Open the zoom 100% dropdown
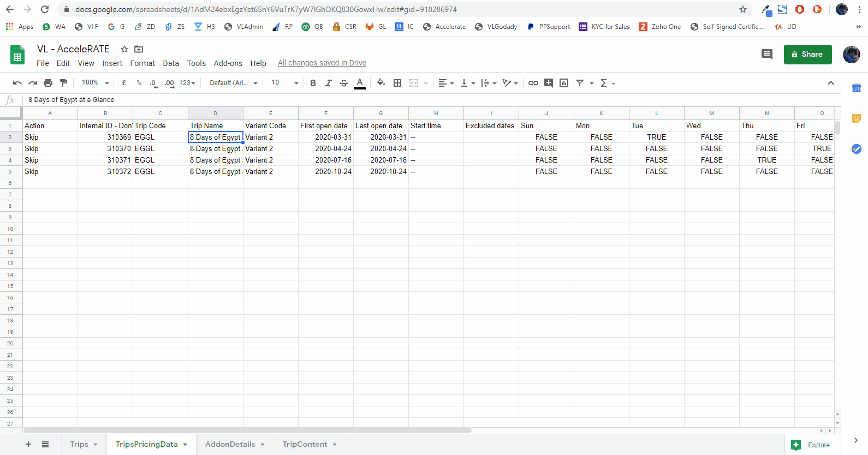 click(95, 83)
